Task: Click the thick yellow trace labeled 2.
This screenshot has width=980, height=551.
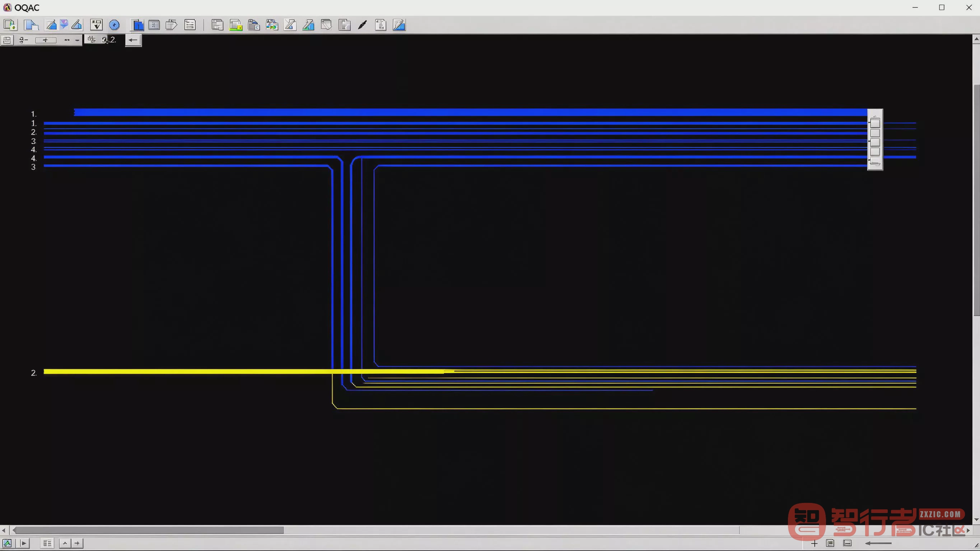Action: coord(243,372)
